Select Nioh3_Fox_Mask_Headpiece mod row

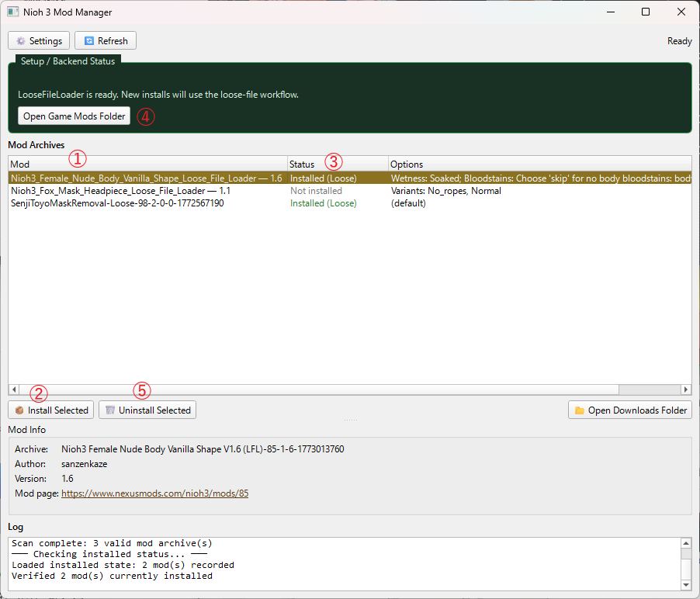tap(120, 191)
